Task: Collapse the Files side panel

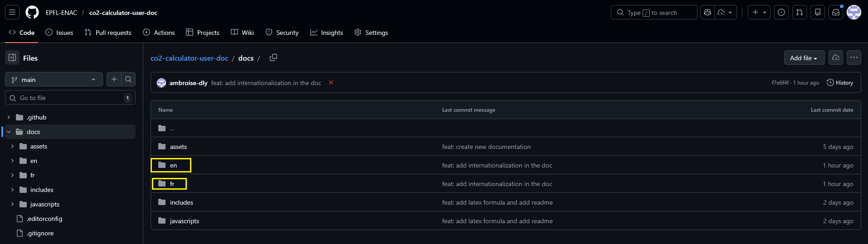Action: tap(13, 57)
